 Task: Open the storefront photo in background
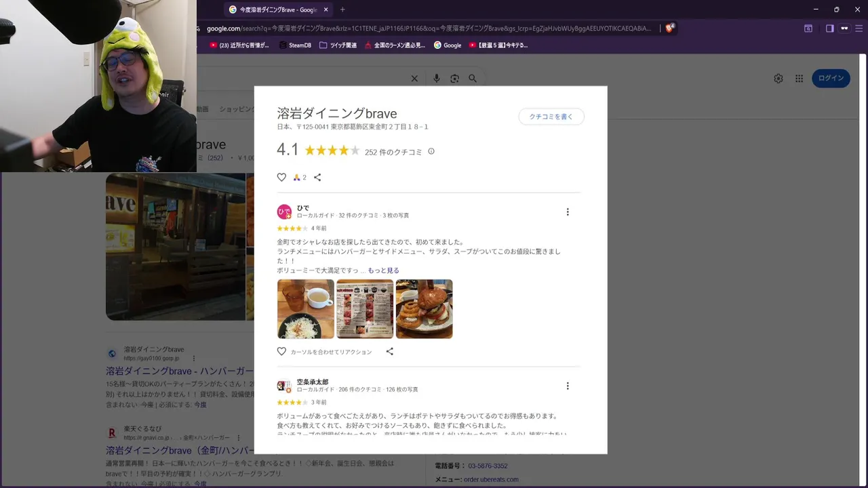pyautogui.click(x=175, y=247)
